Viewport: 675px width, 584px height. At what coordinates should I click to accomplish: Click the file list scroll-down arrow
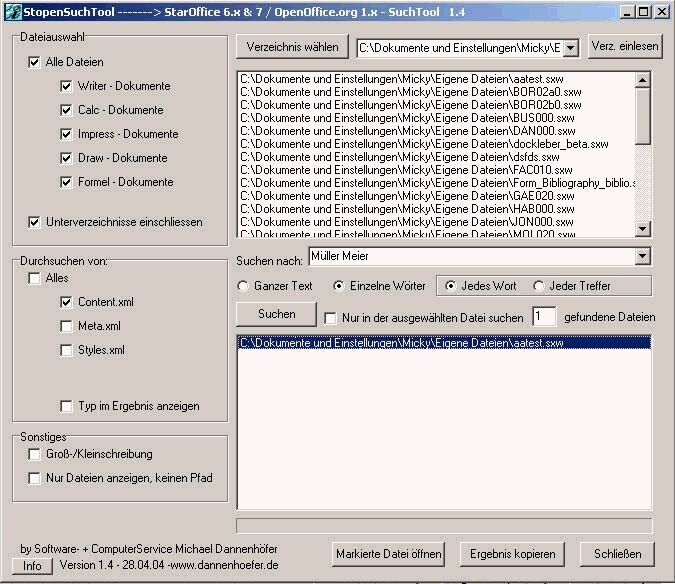click(x=642, y=229)
